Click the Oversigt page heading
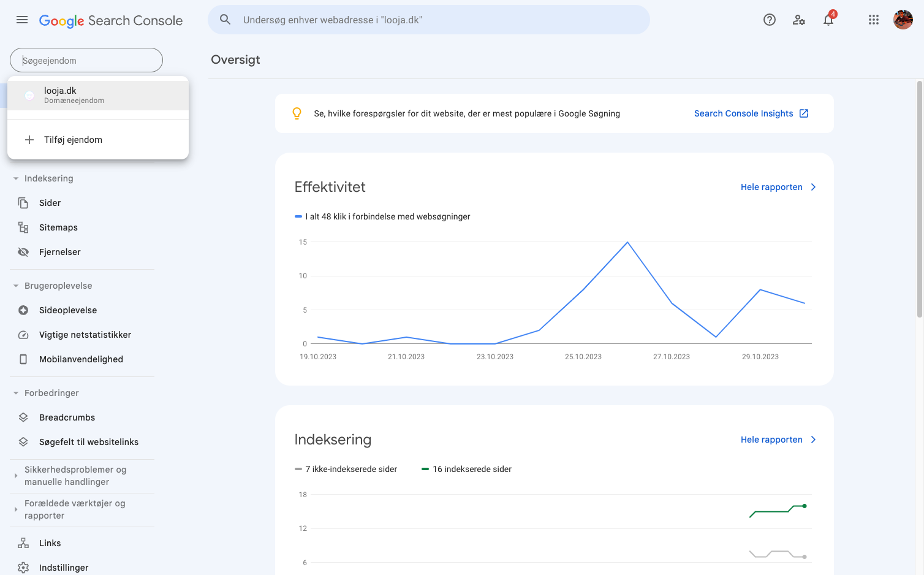The height and width of the screenshot is (575, 924). [235, 59]
